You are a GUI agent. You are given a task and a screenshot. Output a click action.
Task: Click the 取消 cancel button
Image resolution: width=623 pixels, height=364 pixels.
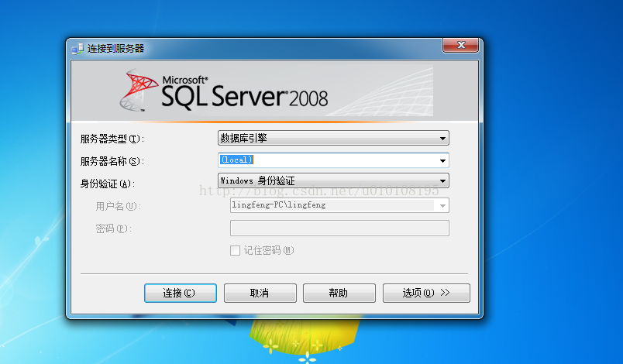260,293
